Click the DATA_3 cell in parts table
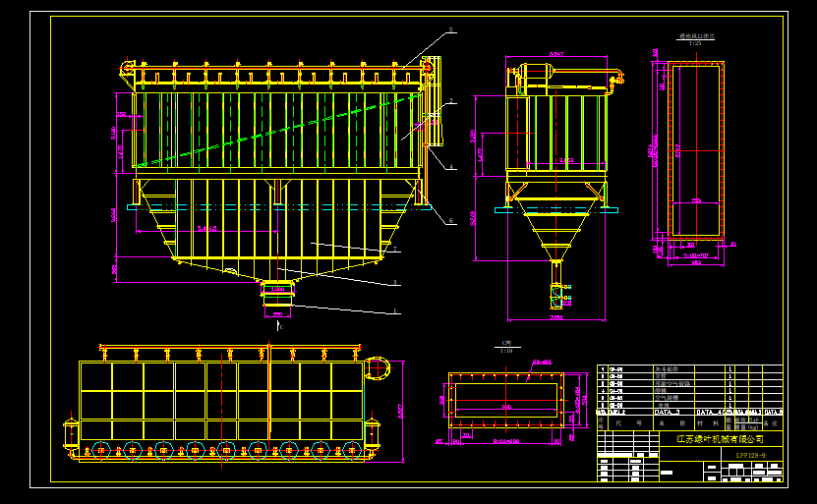The image size is (817, 504). 667,412
